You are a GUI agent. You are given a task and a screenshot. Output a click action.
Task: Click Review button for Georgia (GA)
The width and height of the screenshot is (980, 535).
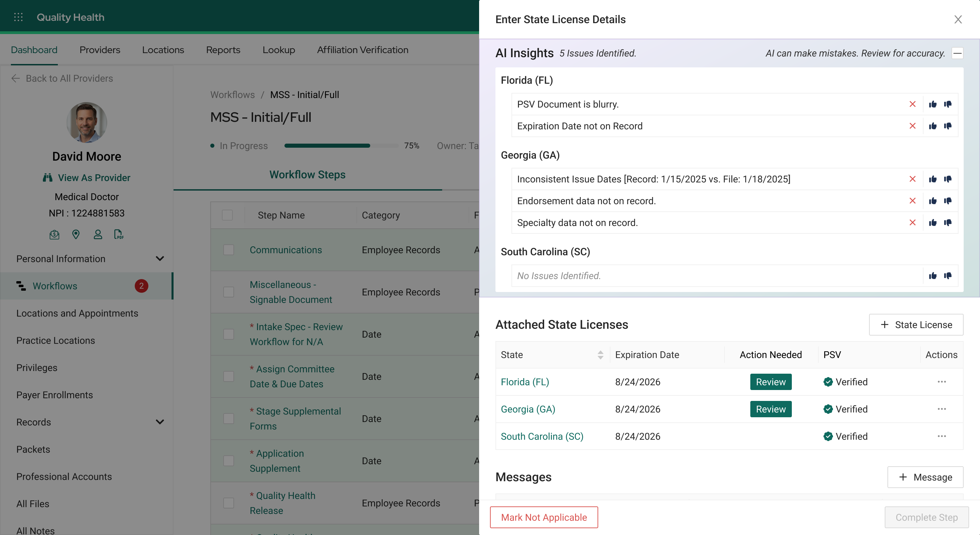771,409
